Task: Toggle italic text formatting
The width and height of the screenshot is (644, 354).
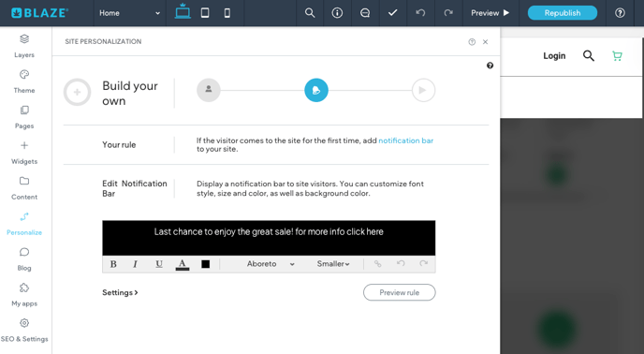Action: 135,264
